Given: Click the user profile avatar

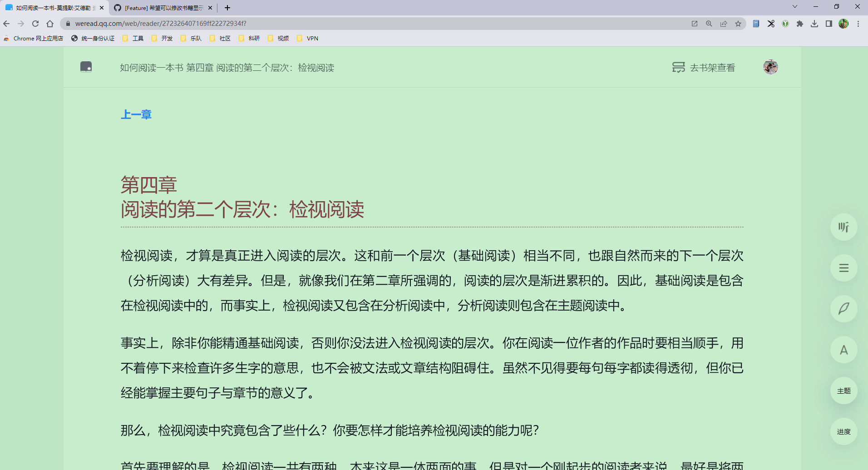Looking at the screenshot, I should point(770,67).
